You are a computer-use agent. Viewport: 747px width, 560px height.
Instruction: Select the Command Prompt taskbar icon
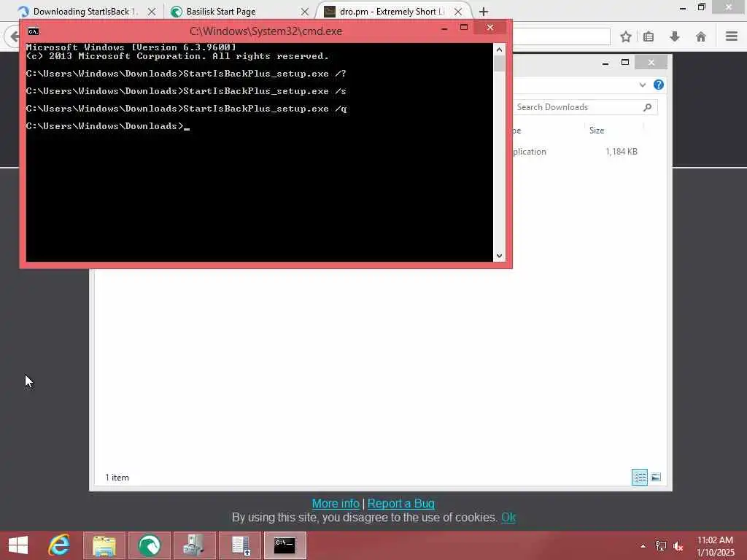(x=285, y=545)
